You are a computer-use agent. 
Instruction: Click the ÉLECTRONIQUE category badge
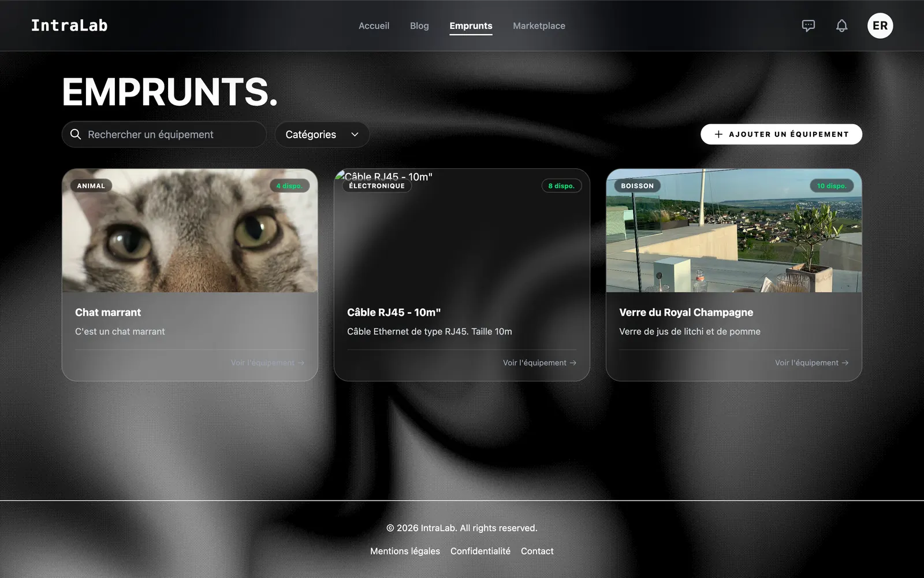click(x=377, y=186)
